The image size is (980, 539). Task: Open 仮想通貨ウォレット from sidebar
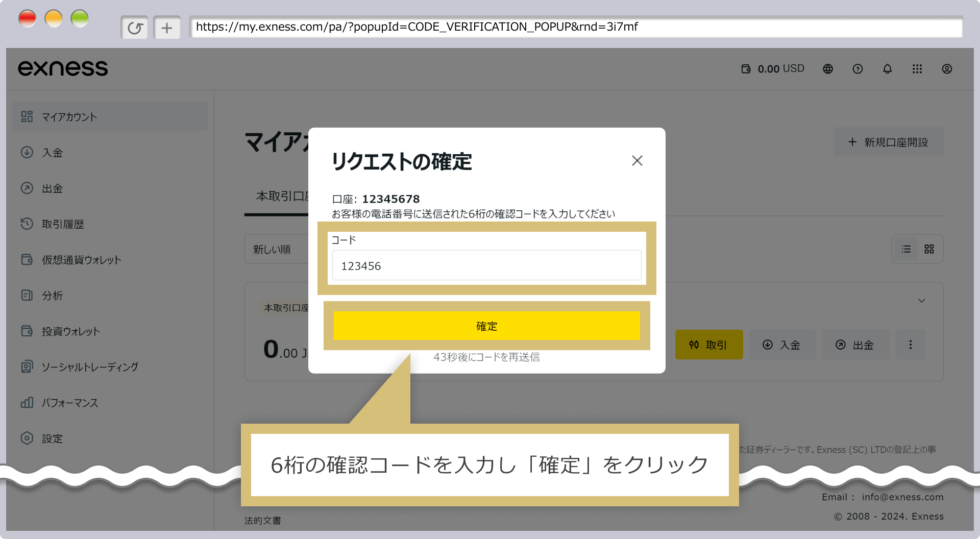81,260
